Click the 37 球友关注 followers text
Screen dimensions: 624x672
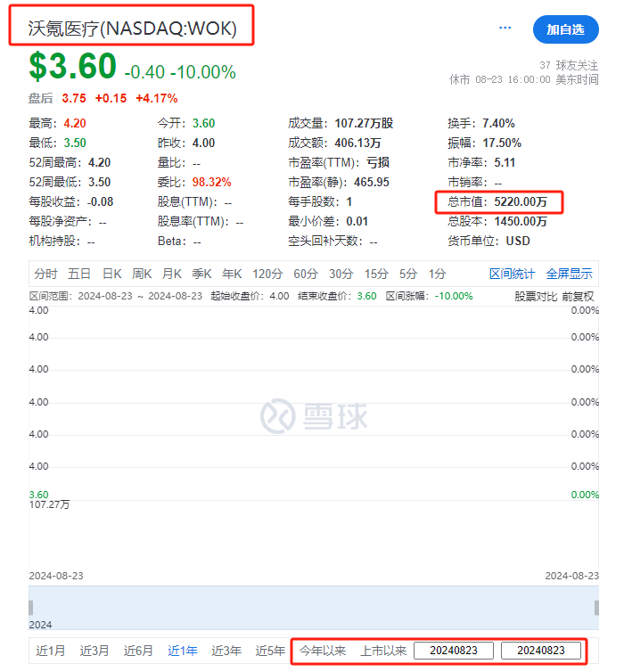click(569, 66)
